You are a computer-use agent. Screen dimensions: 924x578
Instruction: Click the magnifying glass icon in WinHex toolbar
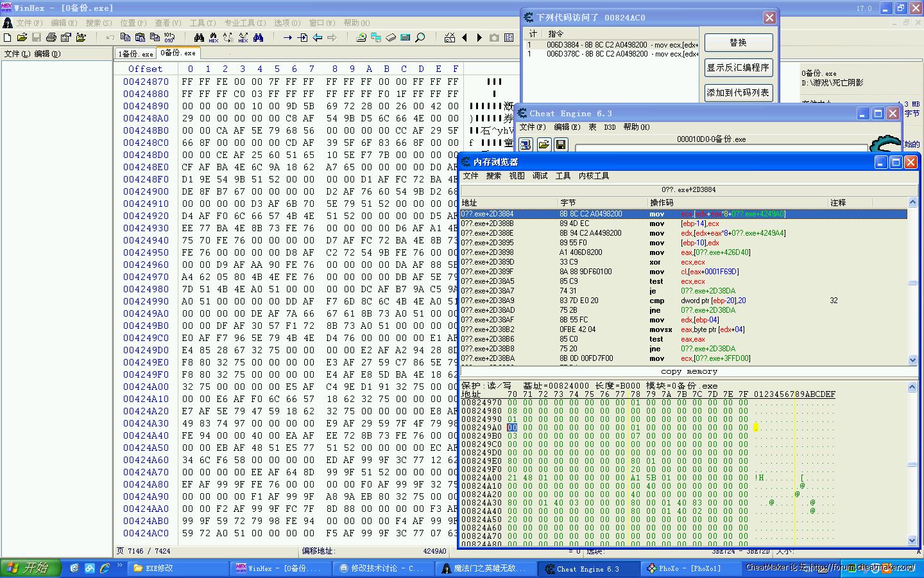420,38
